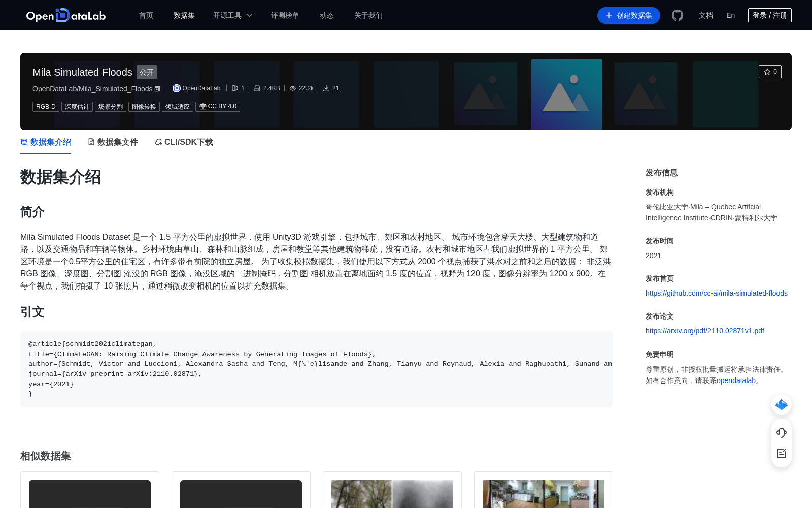Click 登录 / 注册 button
Screen dimensions: 812x508
click(x=770, y=15)
